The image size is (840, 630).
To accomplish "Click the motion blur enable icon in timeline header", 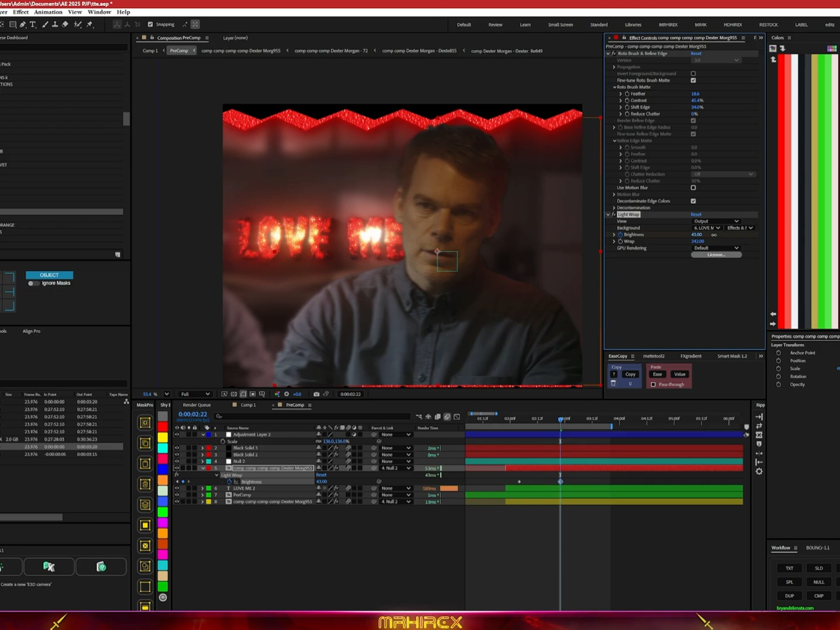I will [447, 417].
